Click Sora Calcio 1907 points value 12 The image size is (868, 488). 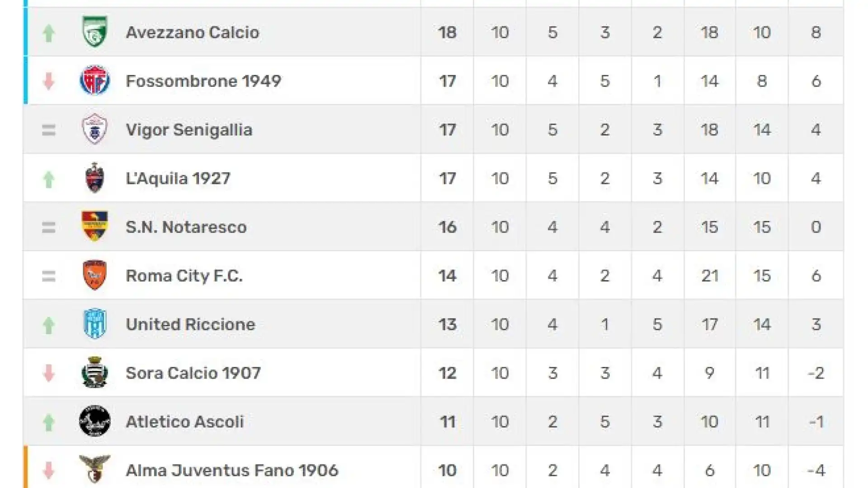tap(447, 373)
